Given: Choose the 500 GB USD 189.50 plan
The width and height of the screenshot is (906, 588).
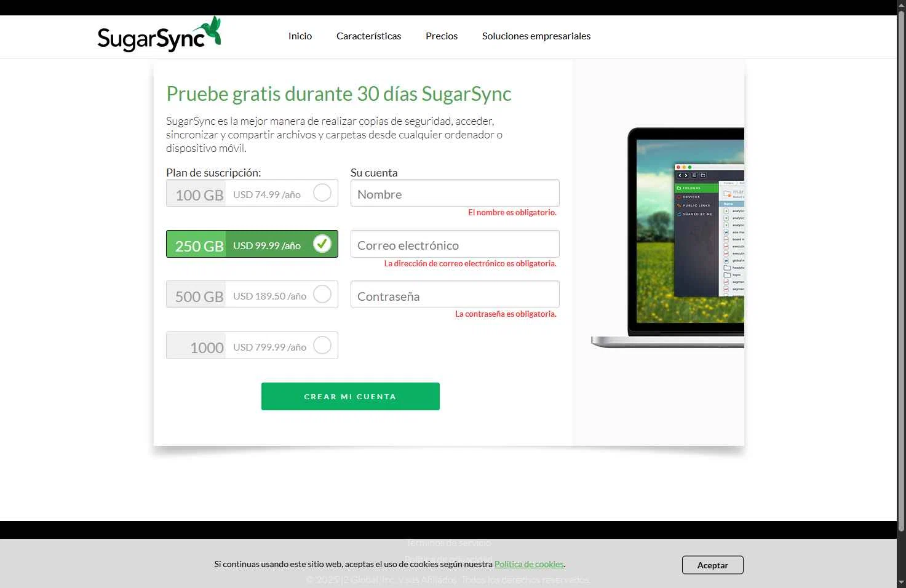Looking at the screenshot, I should coord(252,295).
